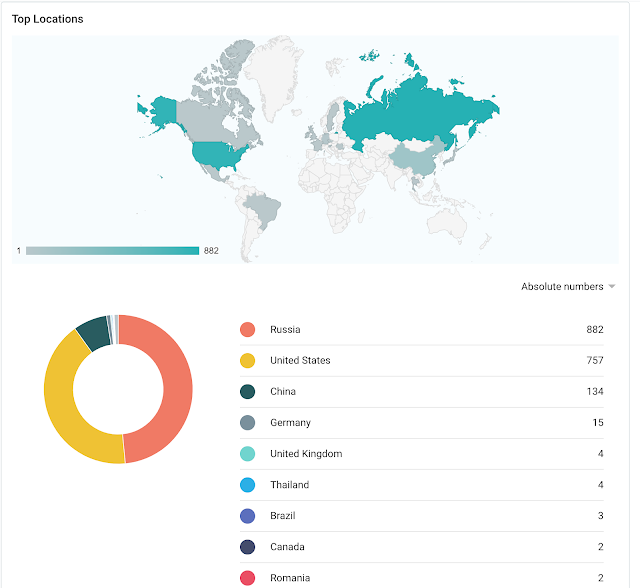Screen dimensions: 640x588
Task: Open the Absolute numbers dropdown
Action: [568, 286]
